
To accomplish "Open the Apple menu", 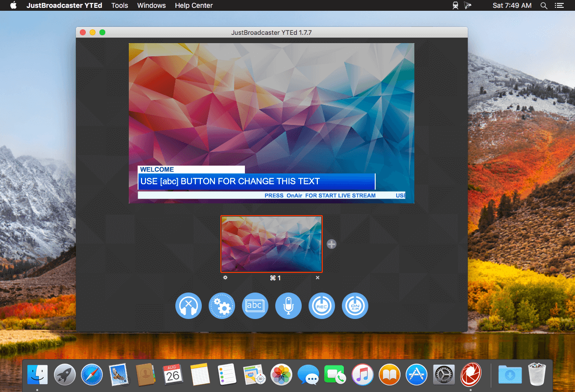I will pos(13,5).
